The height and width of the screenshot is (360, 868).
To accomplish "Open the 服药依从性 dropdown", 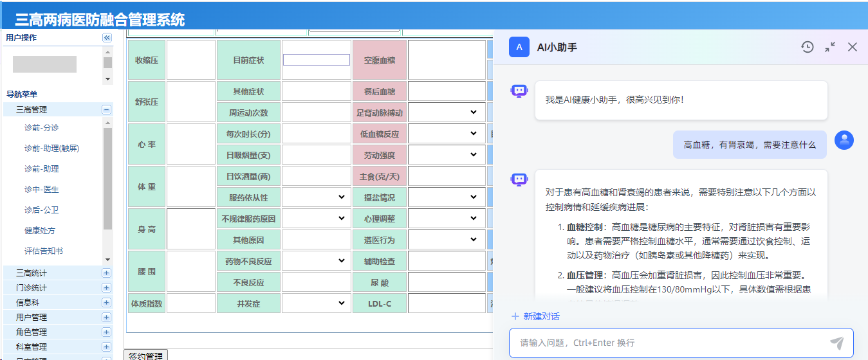I will coord(316,197).
